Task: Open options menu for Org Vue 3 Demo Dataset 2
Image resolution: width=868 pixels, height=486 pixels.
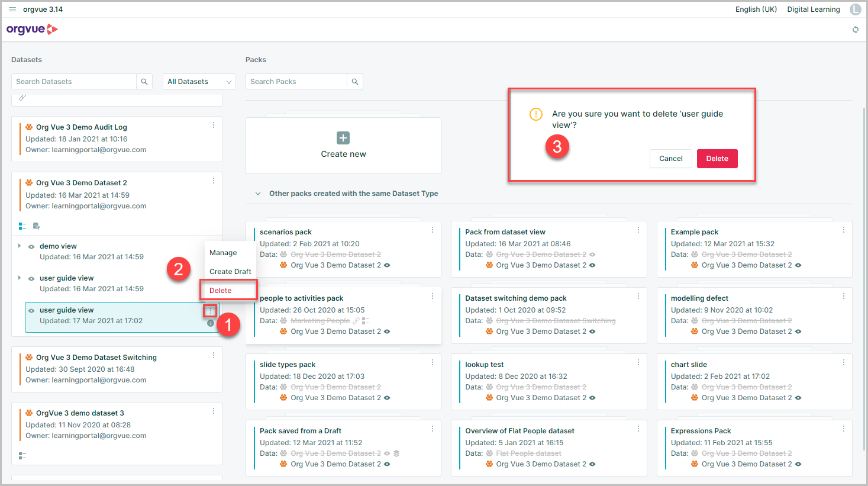Action: 214,181
